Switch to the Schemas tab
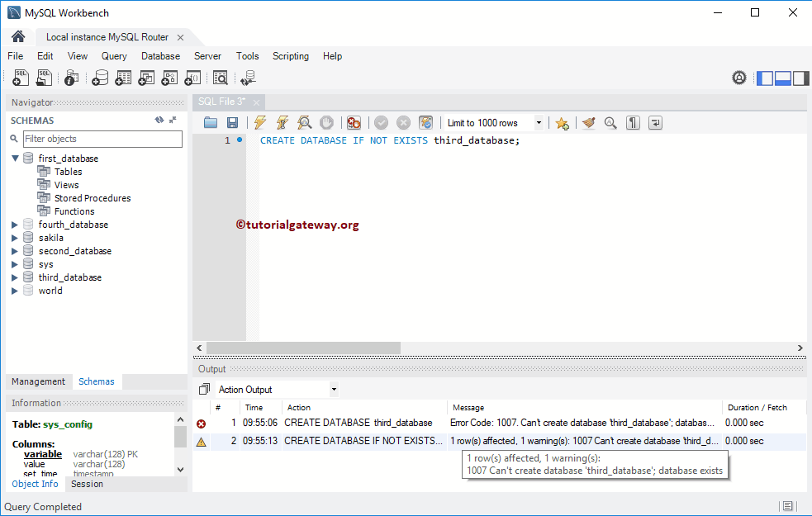 pyautogui.click(x=97, y=381)
